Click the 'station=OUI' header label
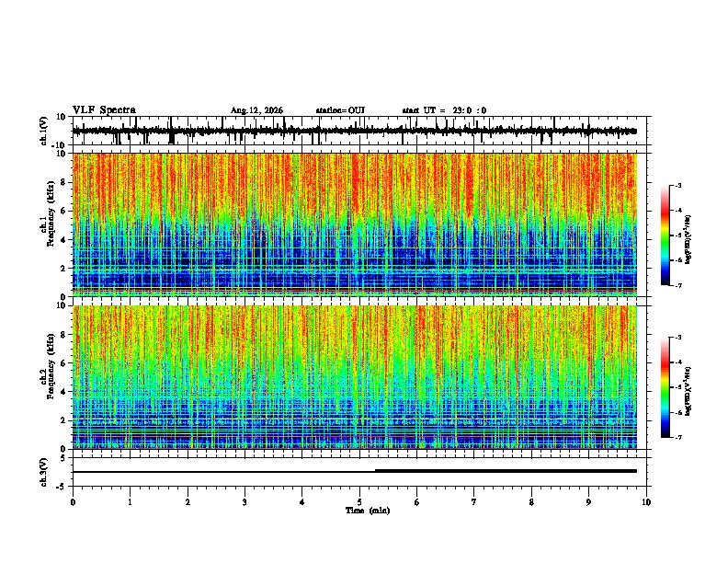728x563 pixels. 340,110
